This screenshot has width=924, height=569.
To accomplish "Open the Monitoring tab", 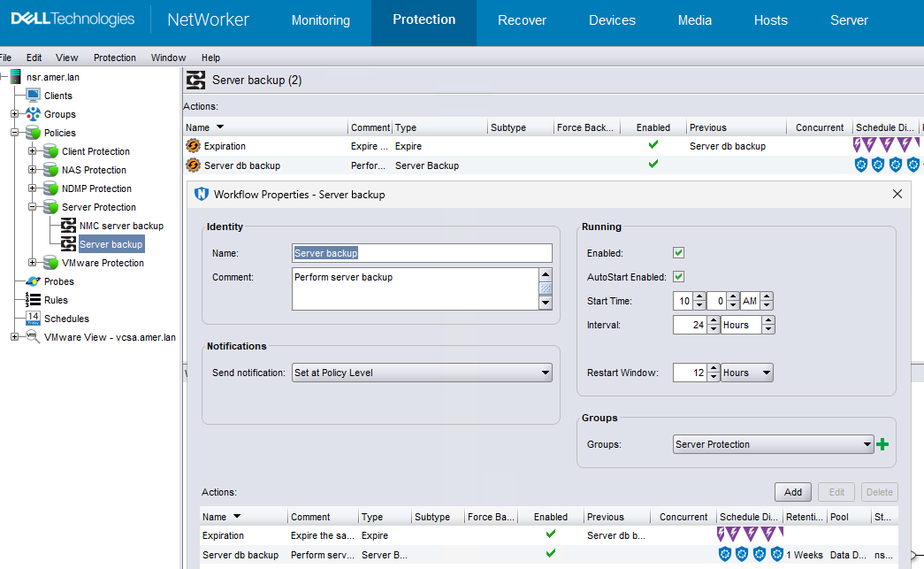I will pos(321,20).
